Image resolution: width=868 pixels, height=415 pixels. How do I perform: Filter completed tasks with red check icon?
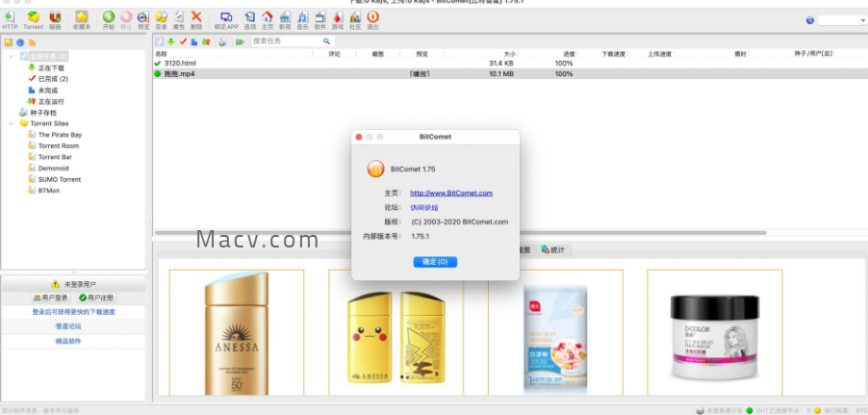point(183,41)
